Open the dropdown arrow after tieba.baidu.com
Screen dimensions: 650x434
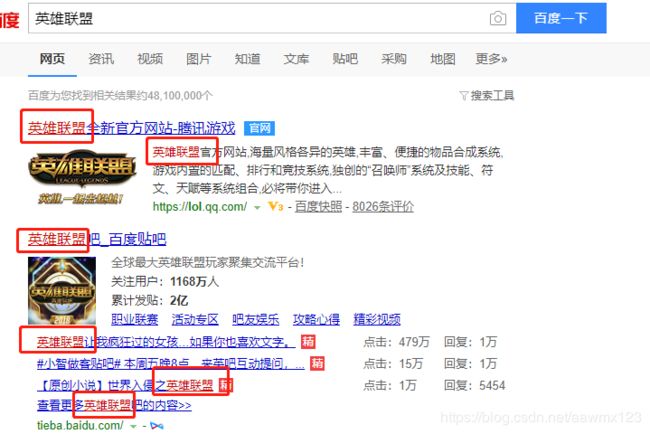[x=133, y=426]
